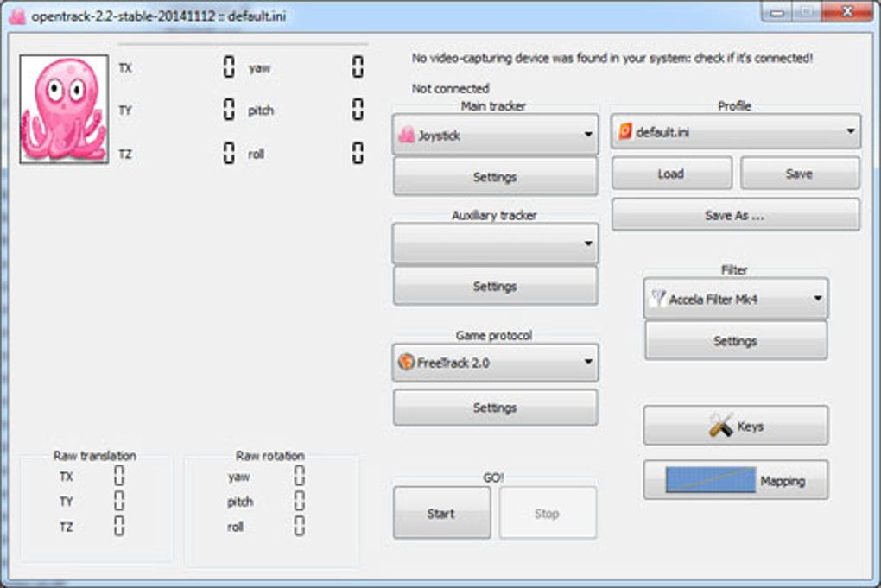
Task: Click the Save As ... button
Action: coord(736,215)
